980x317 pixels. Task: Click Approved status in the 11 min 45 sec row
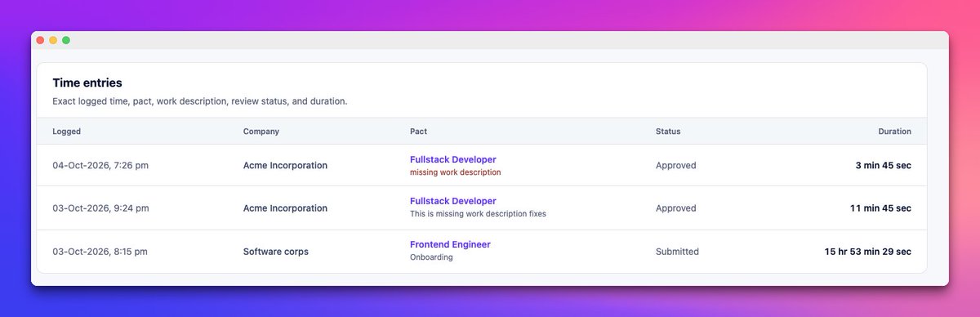[x=676, y=208]
